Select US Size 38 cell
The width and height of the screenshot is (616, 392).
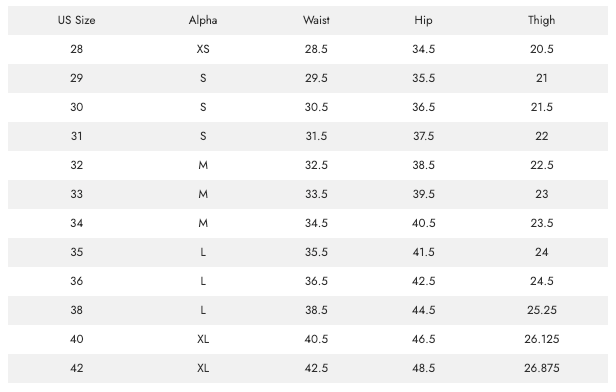(77, 310)
